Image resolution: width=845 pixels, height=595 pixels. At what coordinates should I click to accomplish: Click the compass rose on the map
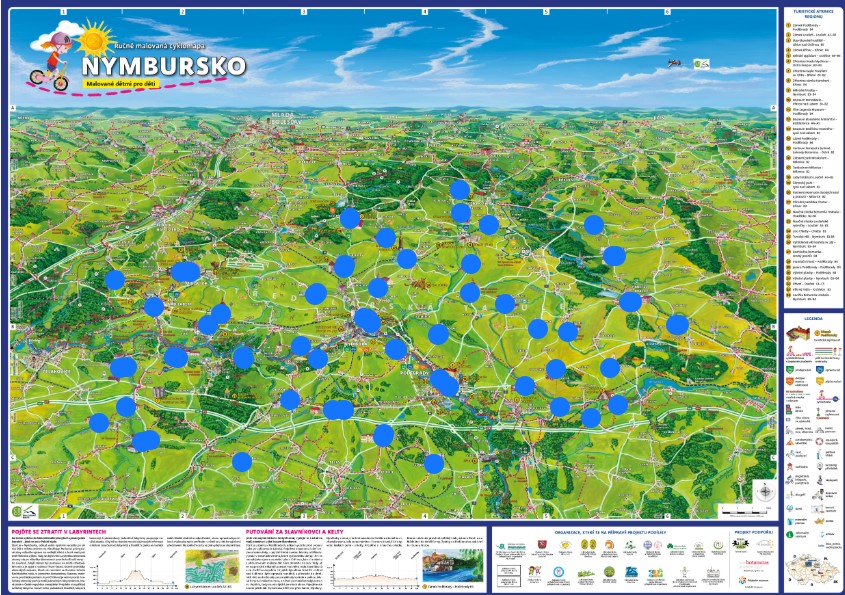(x=765, y=491)
